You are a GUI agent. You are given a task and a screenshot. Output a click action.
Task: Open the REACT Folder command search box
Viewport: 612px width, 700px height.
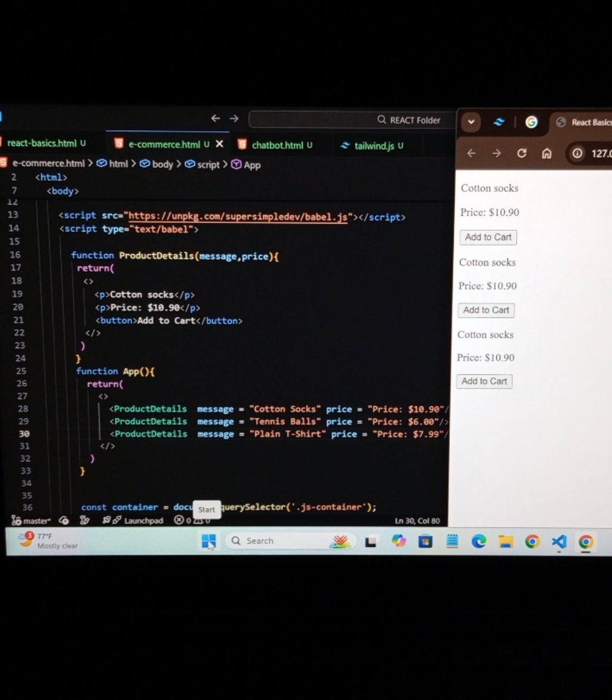coord(351,120)
